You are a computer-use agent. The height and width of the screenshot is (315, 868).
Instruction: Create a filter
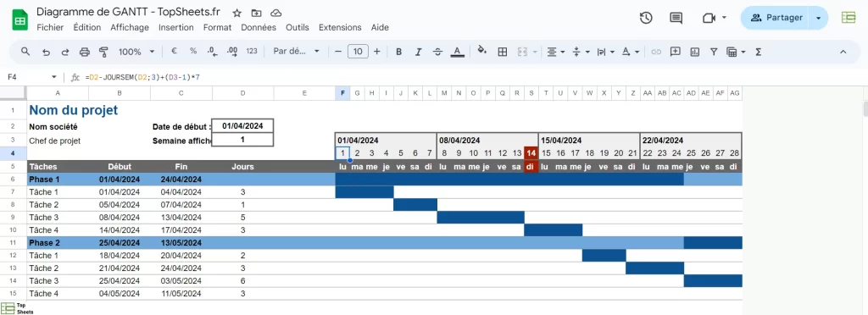tap(714, 52)
